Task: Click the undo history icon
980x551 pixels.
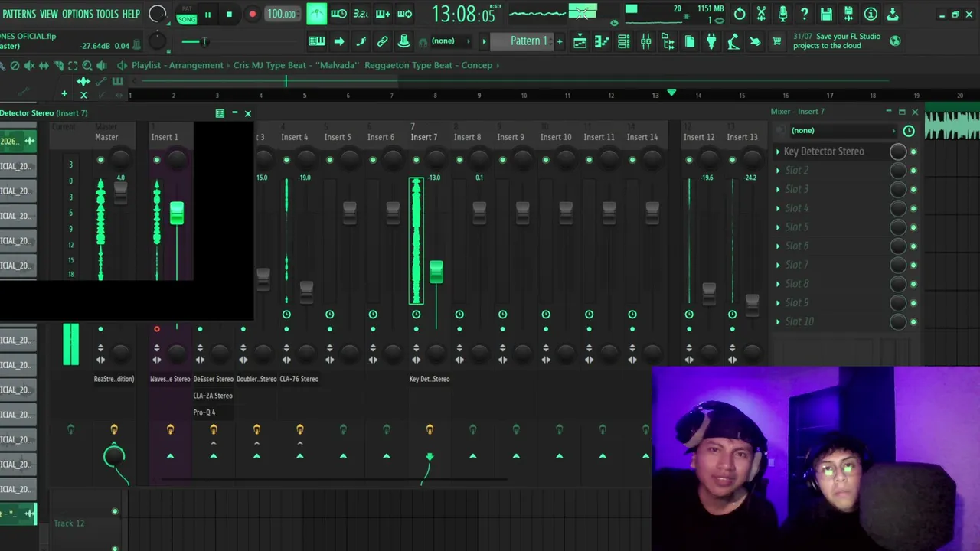Action: (740, 14)
